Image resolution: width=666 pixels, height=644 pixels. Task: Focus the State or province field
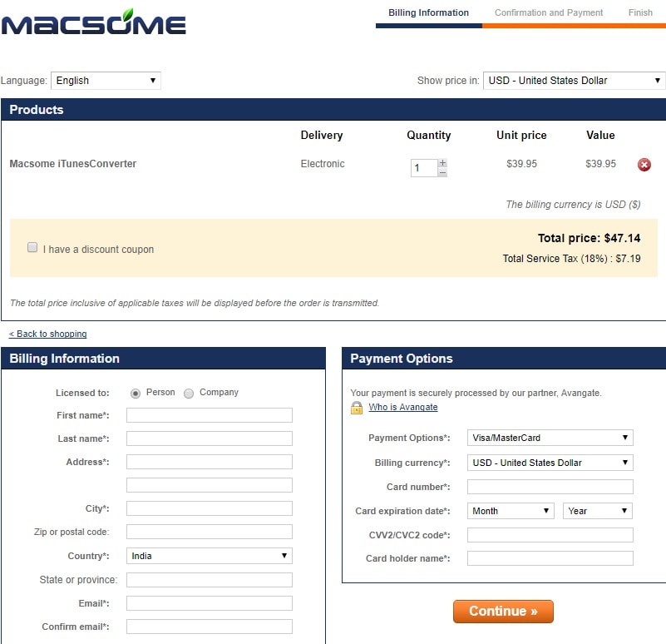[210, 580]
